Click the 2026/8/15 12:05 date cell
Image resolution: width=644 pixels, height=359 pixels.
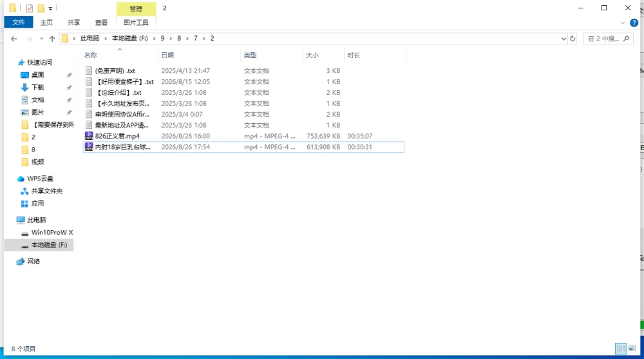pos(185,81)
